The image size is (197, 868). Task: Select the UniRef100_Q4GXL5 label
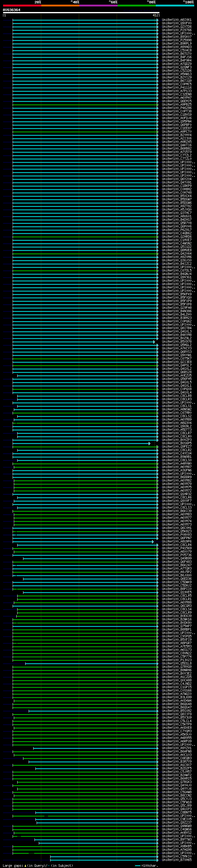(x=176, y=382)
